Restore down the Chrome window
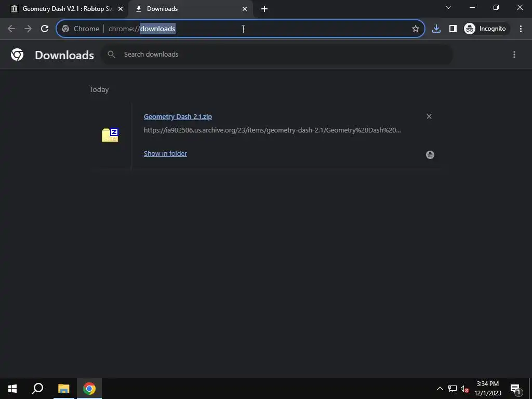The height and width of the screenshot is (399, 532). click(x=496, y=7)
